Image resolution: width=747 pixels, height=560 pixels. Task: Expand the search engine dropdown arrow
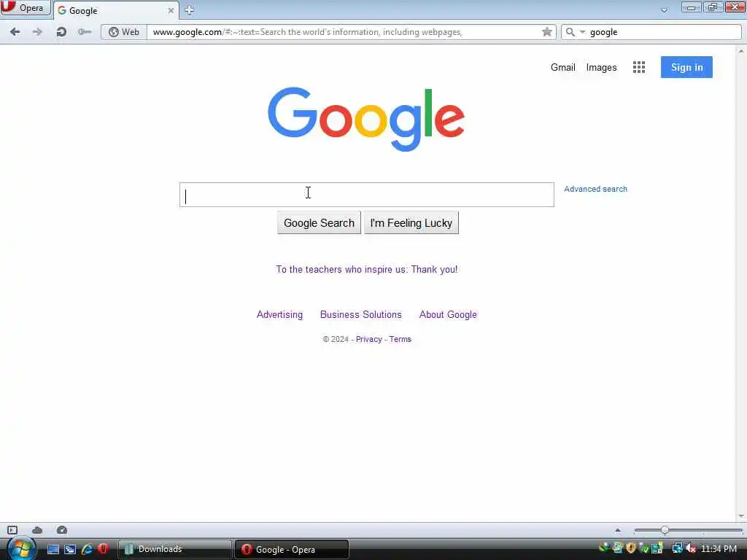coord(582,32)
